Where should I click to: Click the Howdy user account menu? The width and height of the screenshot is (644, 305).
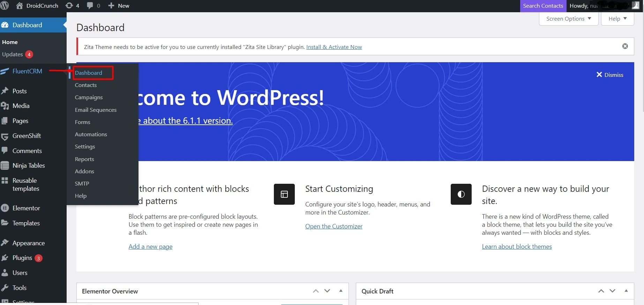pyautogui.click(x=604, y=6)
